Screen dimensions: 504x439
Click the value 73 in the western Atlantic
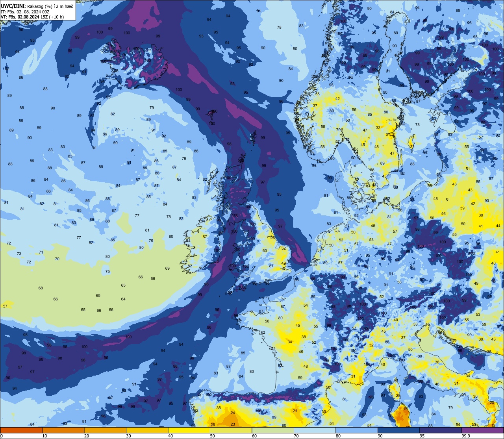19,254
